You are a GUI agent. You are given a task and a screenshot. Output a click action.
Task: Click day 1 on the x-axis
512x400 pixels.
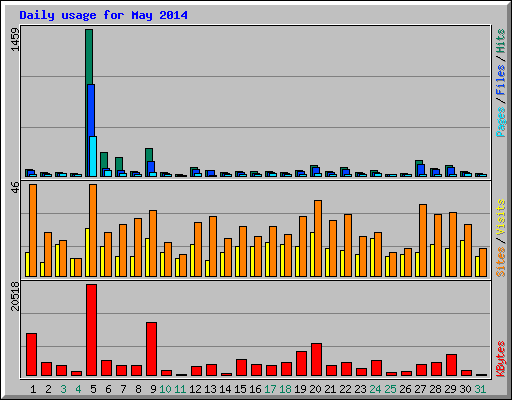(x=33, y=389)
